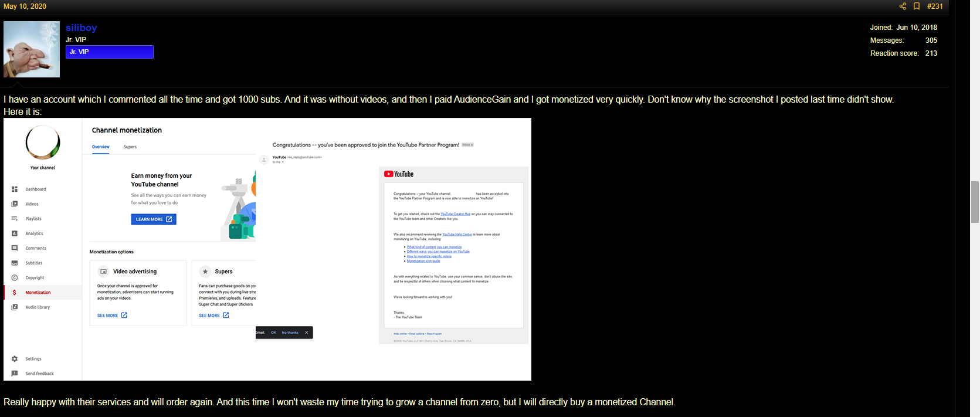Click the circular channel avatar above Your channel
The image size is (980, 417).
pos(43,143)
